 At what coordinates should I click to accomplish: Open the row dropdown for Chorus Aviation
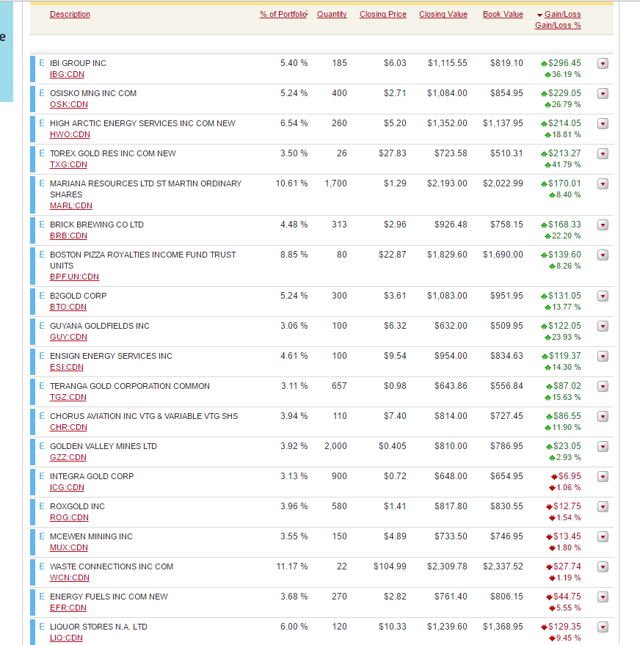(603, 416)
